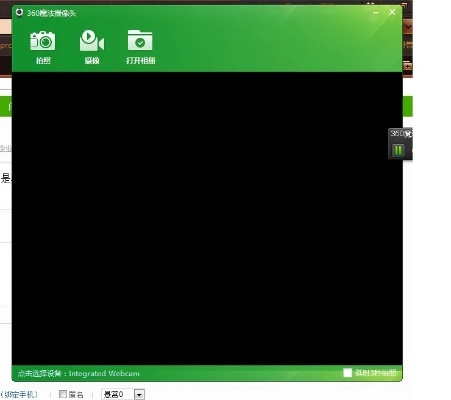This screenshot has height=400, width=451.
Task: Close the 360魔法摄像头 window
Action: pyautogui.click(x=392, y=12)
